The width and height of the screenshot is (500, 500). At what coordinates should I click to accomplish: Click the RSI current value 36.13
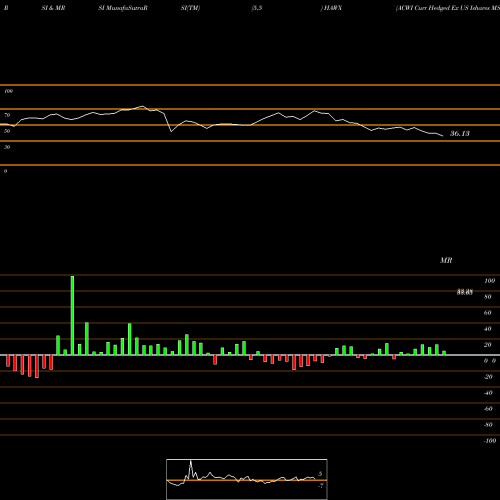tap(460, 134)
